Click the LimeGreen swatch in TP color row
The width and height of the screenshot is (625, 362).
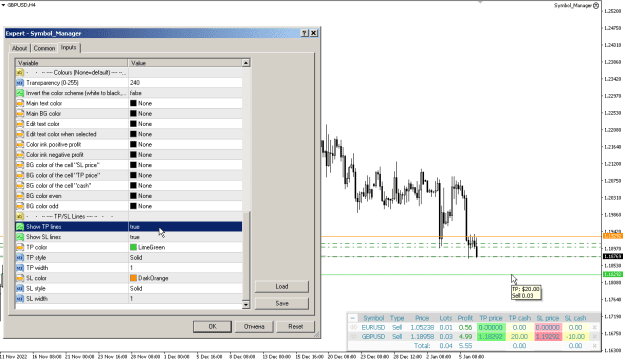pyautogui.click(x=134, y=247)
